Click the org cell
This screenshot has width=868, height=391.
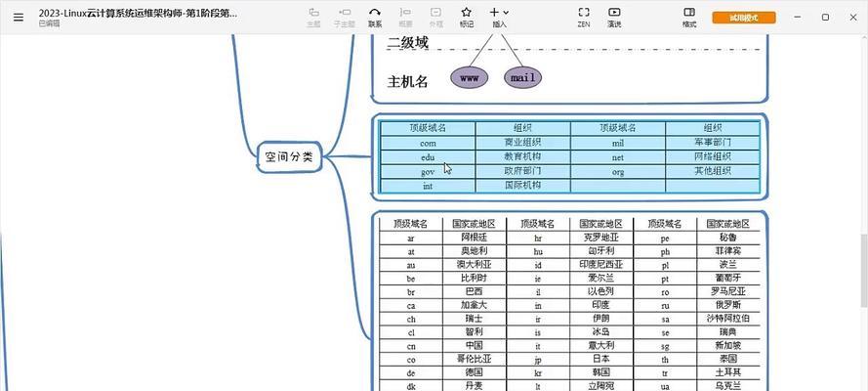point(618,172)
